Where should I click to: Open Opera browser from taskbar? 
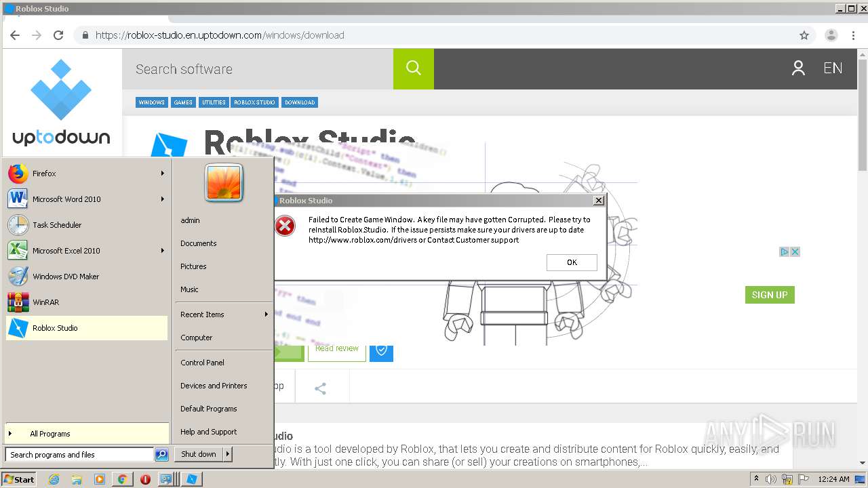(145, 479)
